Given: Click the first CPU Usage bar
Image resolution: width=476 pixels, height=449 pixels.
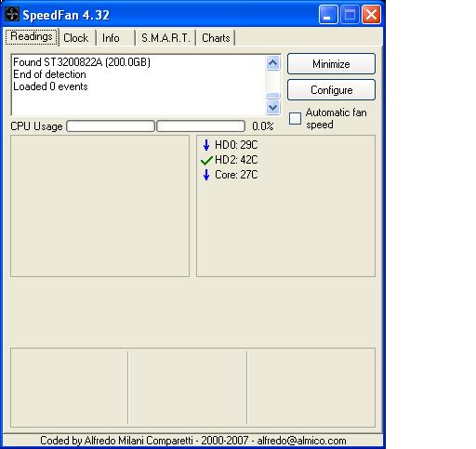Looking at the screenshot, I should click(x=111, y=126).
